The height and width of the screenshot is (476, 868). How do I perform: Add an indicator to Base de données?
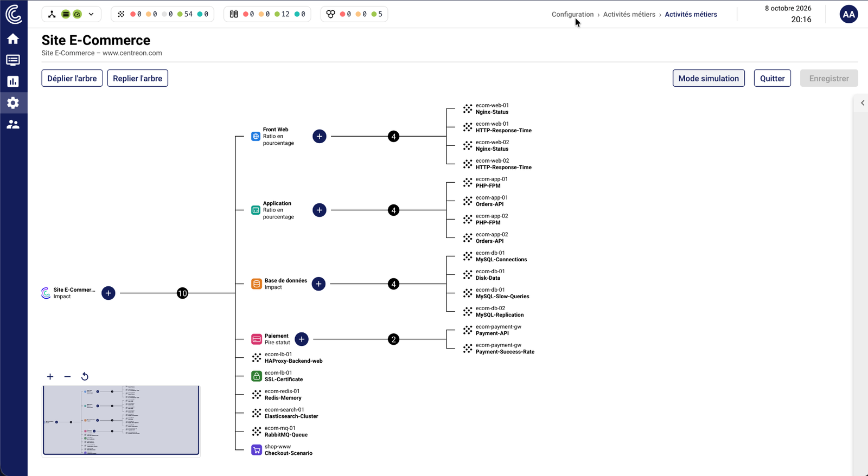click(x=319, y=284)
